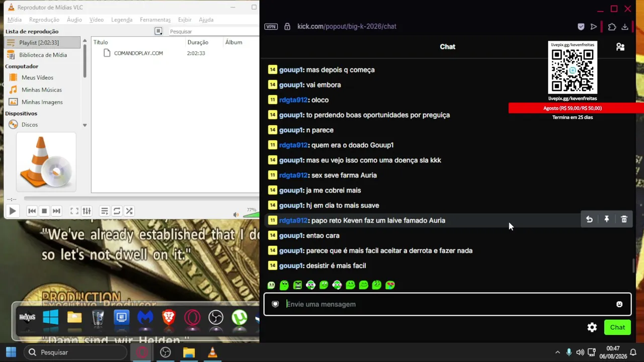Sort playlist by Duração column header
Image resolution: width=644 pixels, height=362 pixels.
point(198,42)
